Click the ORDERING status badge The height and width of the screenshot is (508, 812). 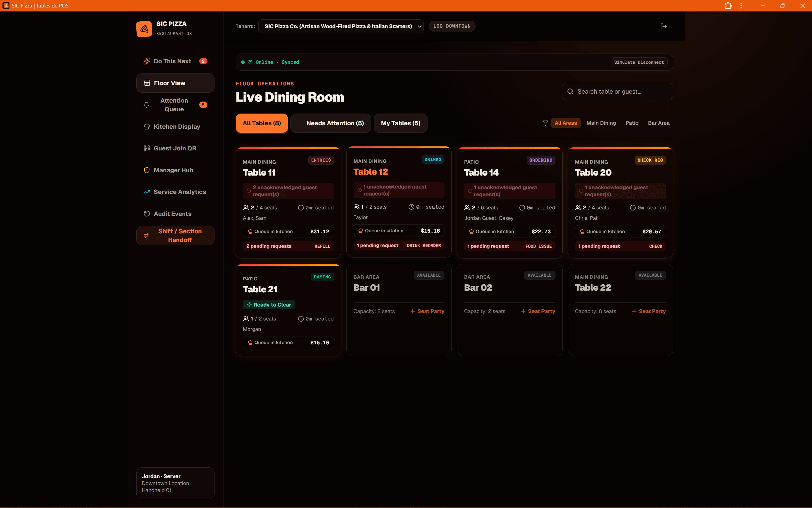541,160
